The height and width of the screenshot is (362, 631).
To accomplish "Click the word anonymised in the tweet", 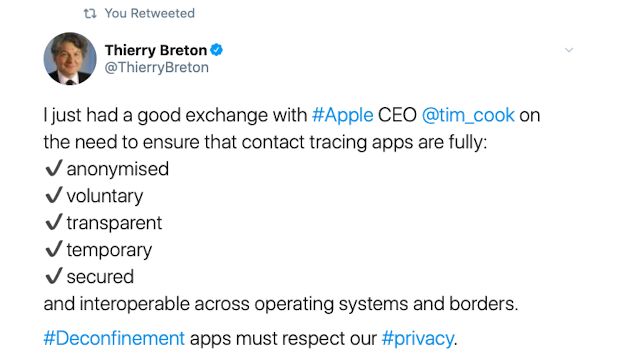I will 118,169.
